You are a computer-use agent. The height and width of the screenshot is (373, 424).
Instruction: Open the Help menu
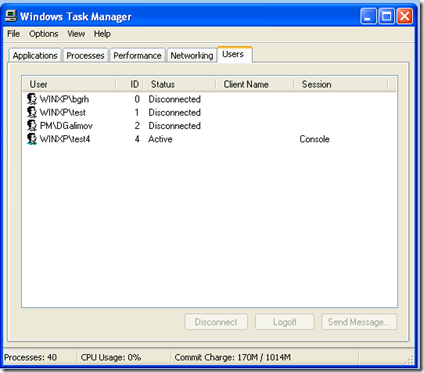pyautogui.click(x=102, y=34)
